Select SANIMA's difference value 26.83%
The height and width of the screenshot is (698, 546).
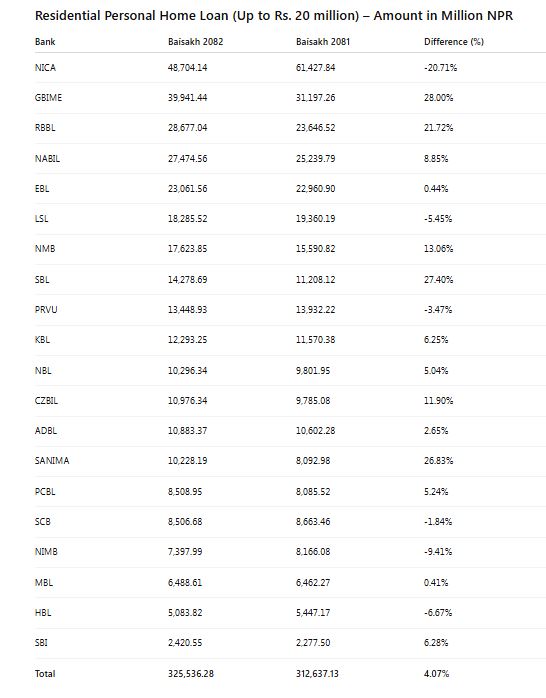pos(438,460)
